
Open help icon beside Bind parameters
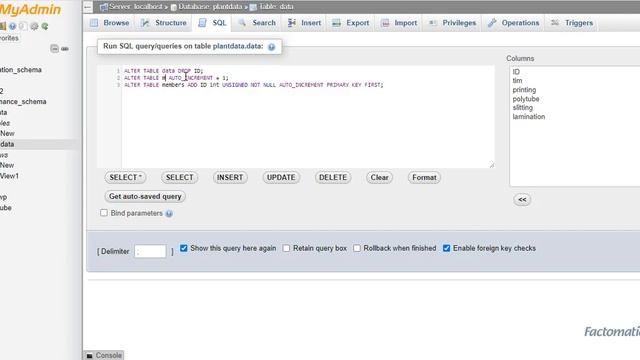169,213
